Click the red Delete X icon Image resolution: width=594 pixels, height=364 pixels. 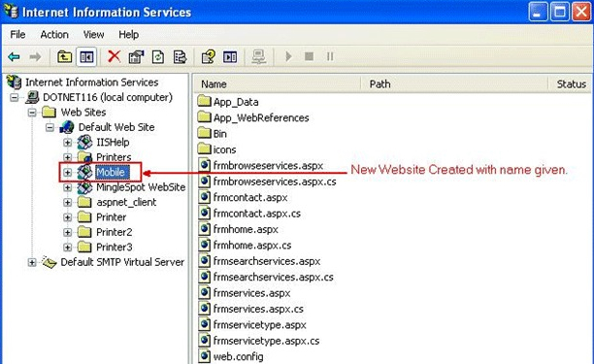pyautogui.click(x=114, y=57)
